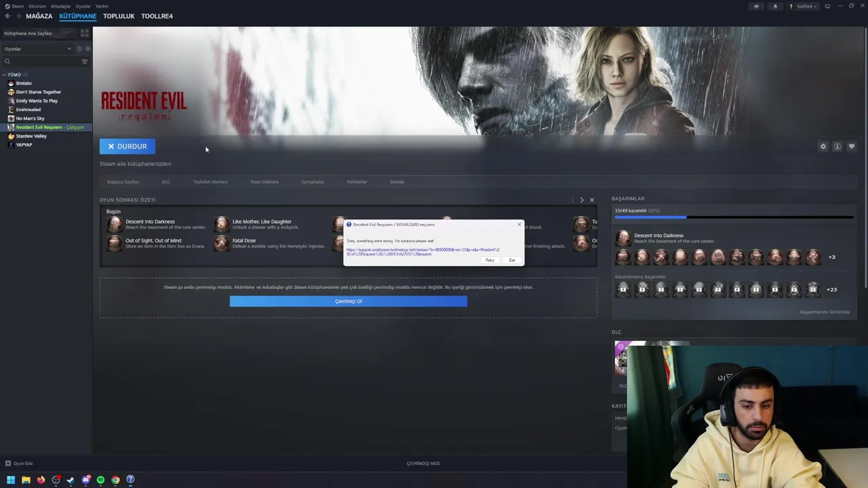Click the Steam taskbar icon
Image resolution: width=868 pixels, height=488 pixels.
point(71,480)
